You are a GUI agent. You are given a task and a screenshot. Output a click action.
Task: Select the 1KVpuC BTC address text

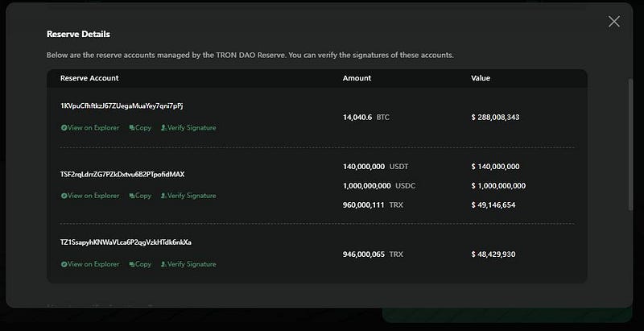(122, 106)
